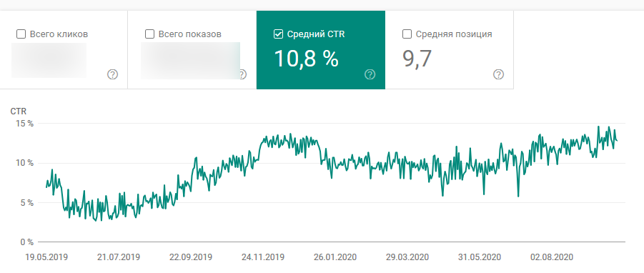Uncheck the Средний CTR checkbox
Image resolution: width=644 pixels, height=273 pixels.
[x=278, y=34]
